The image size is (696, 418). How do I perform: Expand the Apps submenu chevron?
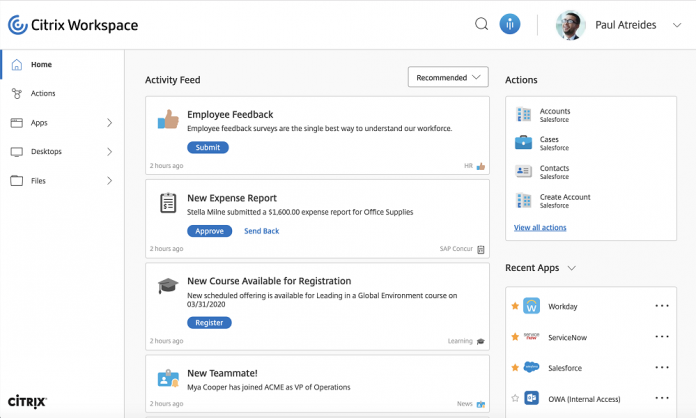tap(109, 122)
